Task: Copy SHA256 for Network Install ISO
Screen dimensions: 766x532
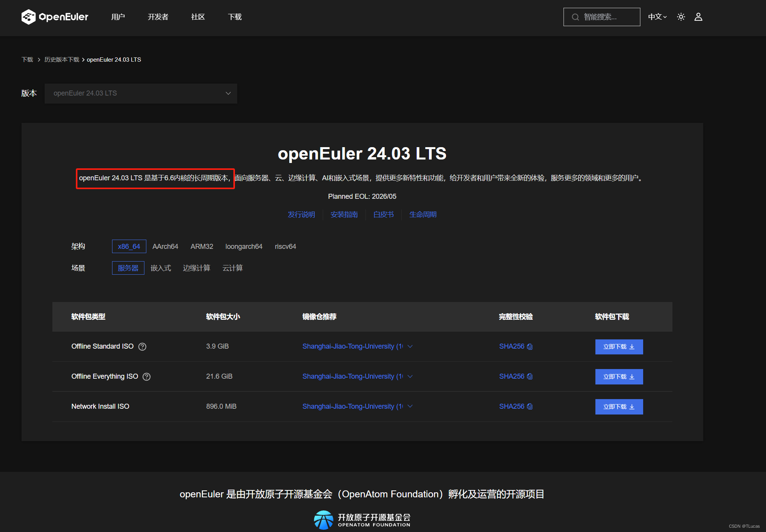Action: [x=530, y=406]
